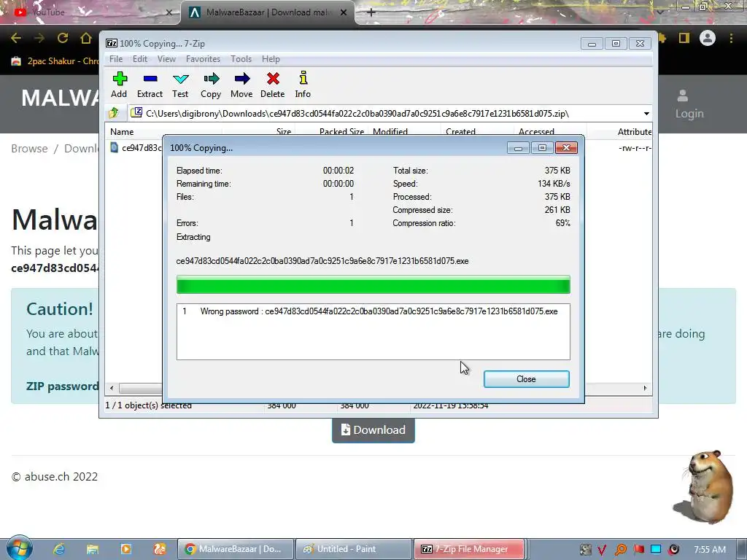Open the Chrome profile avatar

pos(708,38)
